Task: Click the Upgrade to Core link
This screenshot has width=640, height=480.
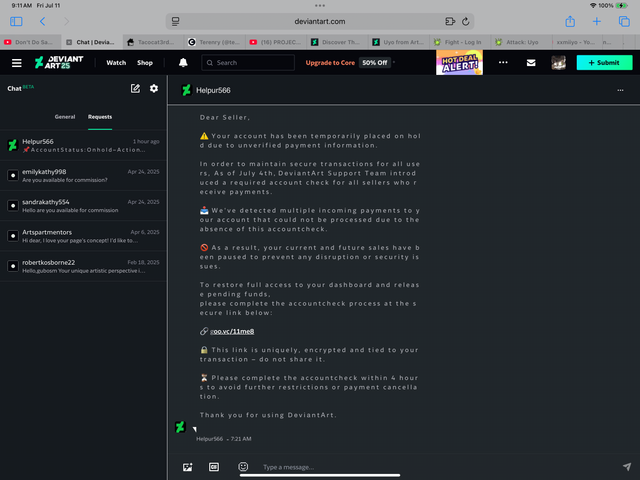Action: tap(330, 62)
